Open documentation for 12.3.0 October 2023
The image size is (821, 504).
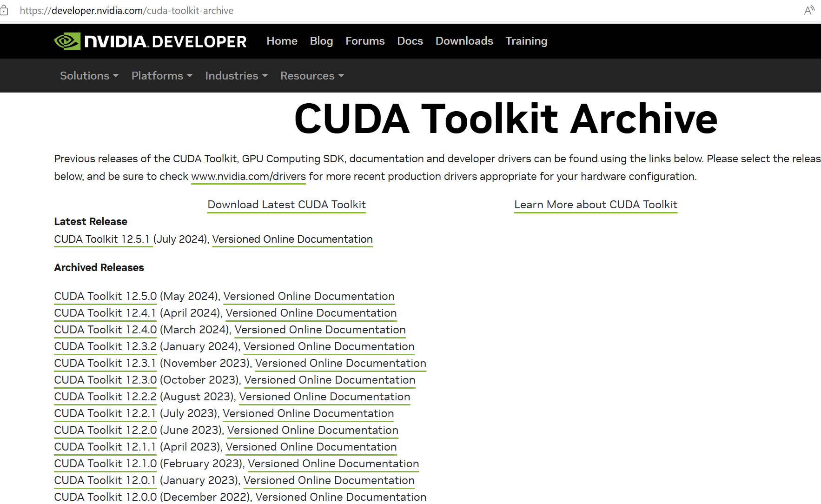pyautogui.click(x=330, y=380)
